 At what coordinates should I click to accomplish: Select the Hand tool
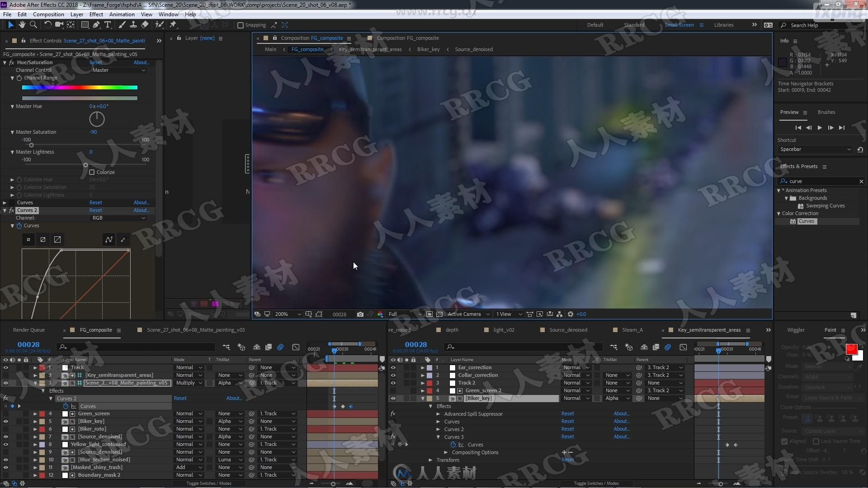coord(22,25)
